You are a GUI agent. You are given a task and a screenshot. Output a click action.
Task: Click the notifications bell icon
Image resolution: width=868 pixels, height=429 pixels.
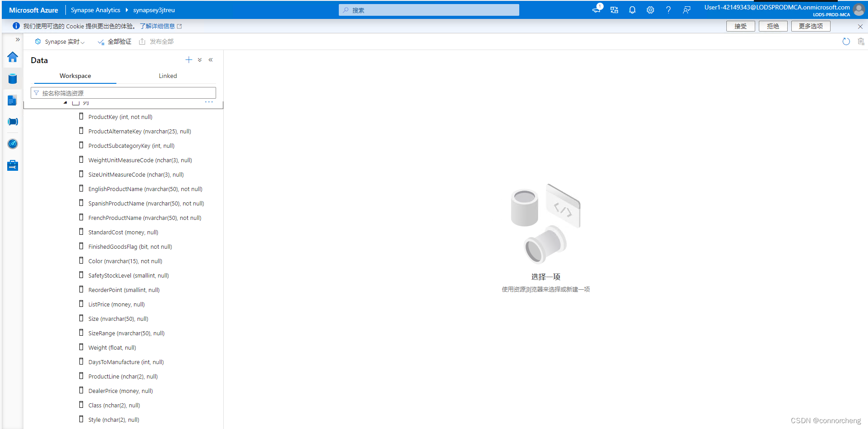(x=632, y=9)
